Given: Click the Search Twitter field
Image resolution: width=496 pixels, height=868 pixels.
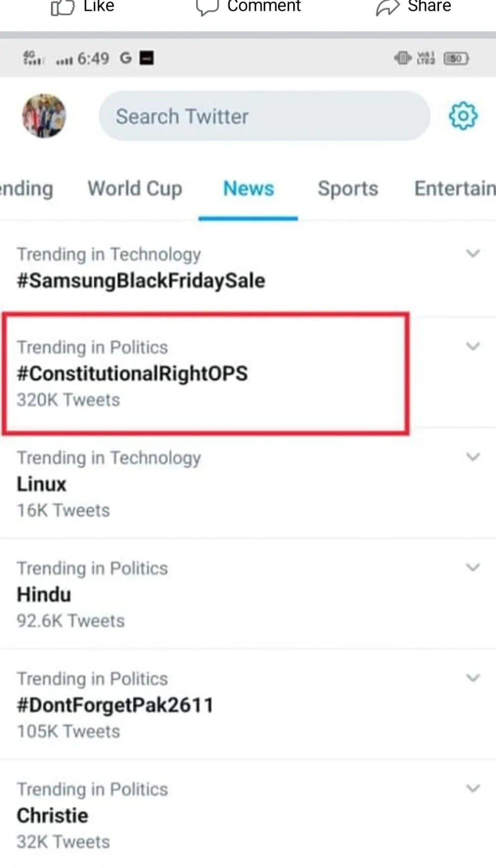Looking at the screenshot, I should click(264, 116).
